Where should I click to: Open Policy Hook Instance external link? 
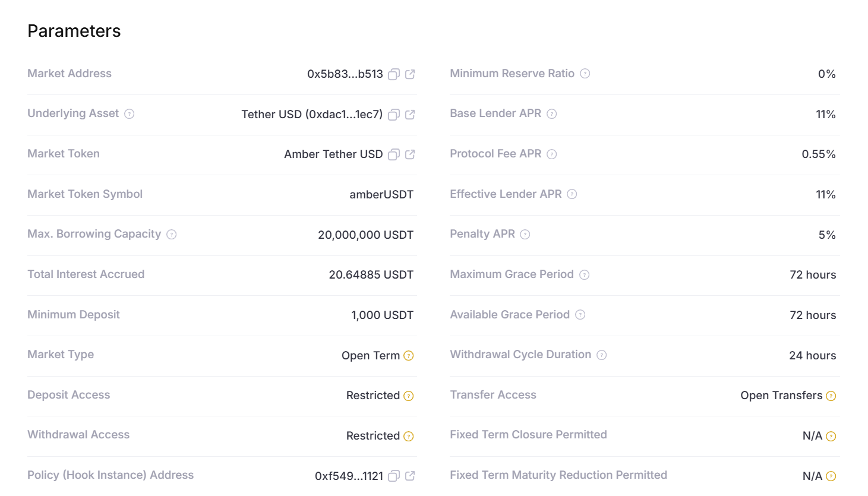coord(410,476)
